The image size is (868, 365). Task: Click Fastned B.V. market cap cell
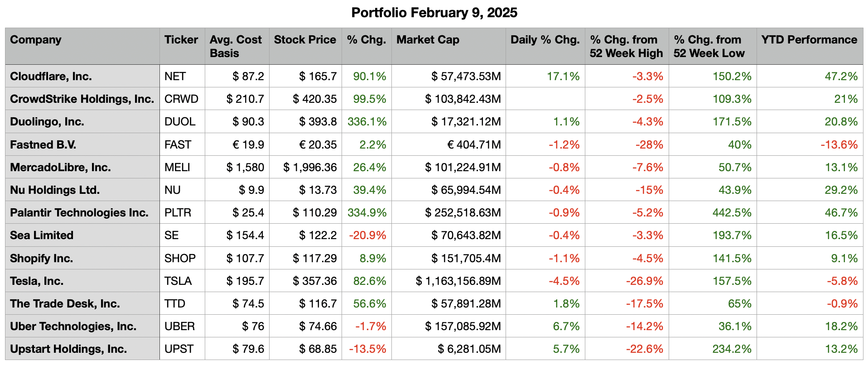[x=474, y=145]
